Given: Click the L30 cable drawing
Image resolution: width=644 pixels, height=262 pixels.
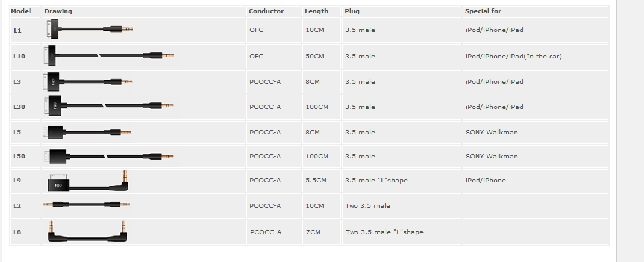Looking at the screenshot, I should pos(109,106).
